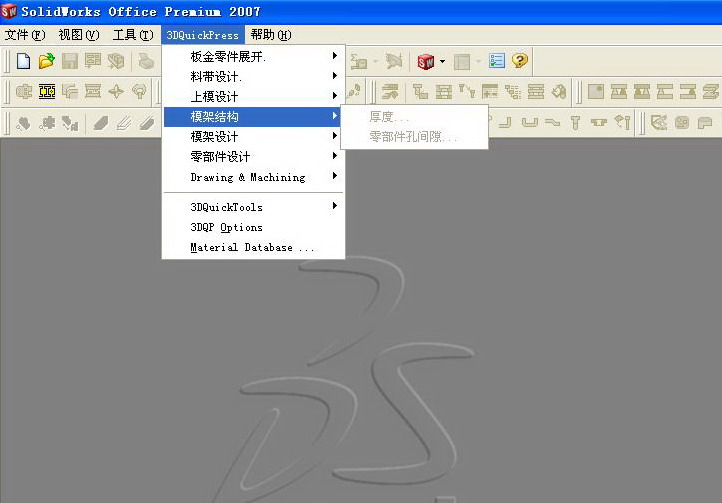Image resolution: width=722 pixels, height=503 pixels.
Task: Open the dropdown arrow beside the sigma icon
Action: (x=375, y=61)
